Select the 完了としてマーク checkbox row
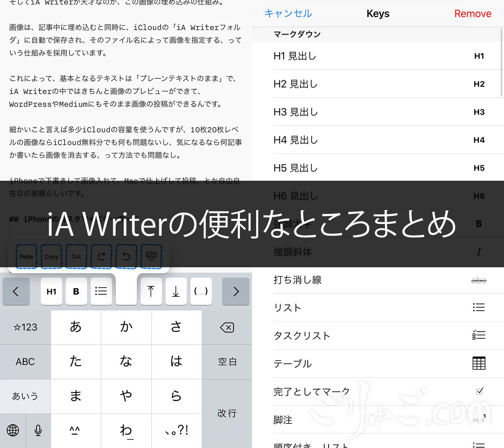This screenshot has height=448, width=504. (x=378, y=392)
